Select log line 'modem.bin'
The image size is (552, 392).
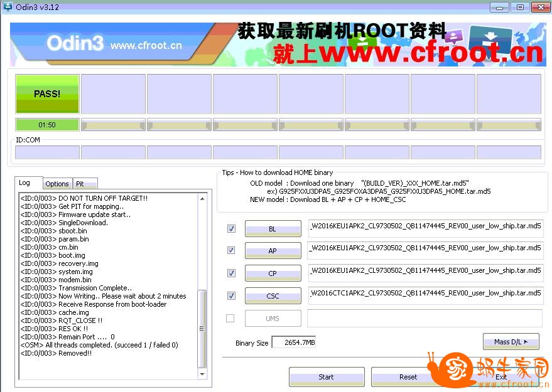[x=56, y=280]
